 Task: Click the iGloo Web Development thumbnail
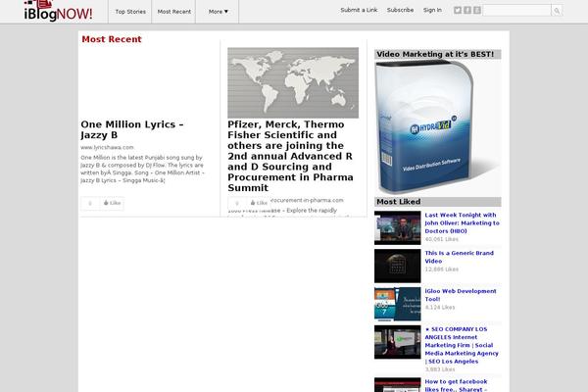[398, 304]
